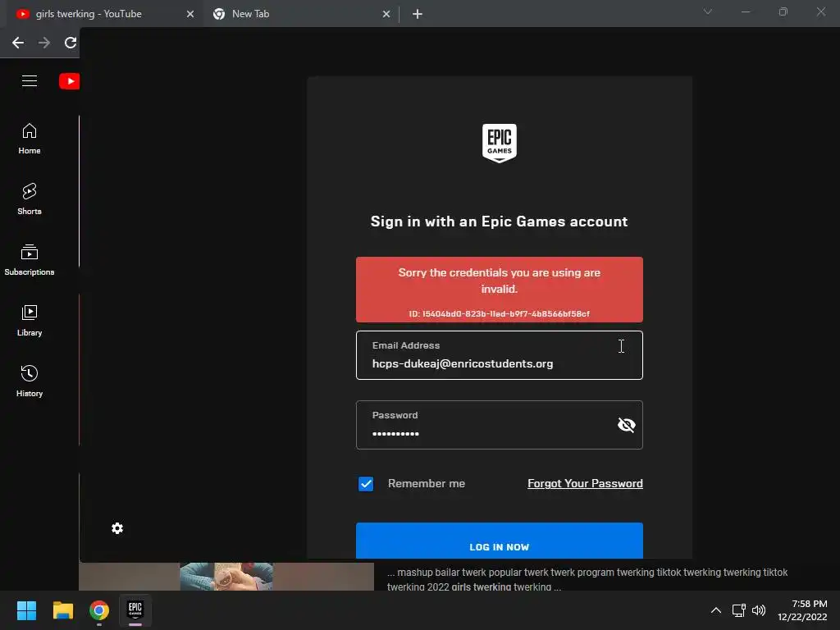
Task: Open Epic launcher settings gear
Action: 117,528
